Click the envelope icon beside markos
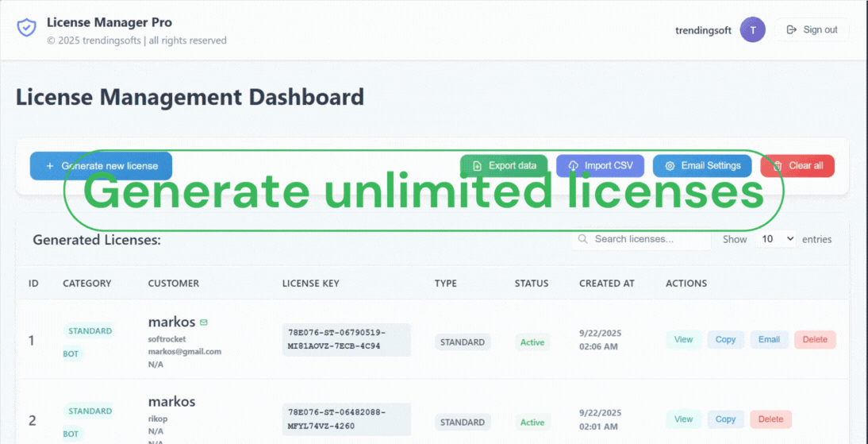Image resolution: width=868 pixels, height=444 pixels. (x=204, y=322)
